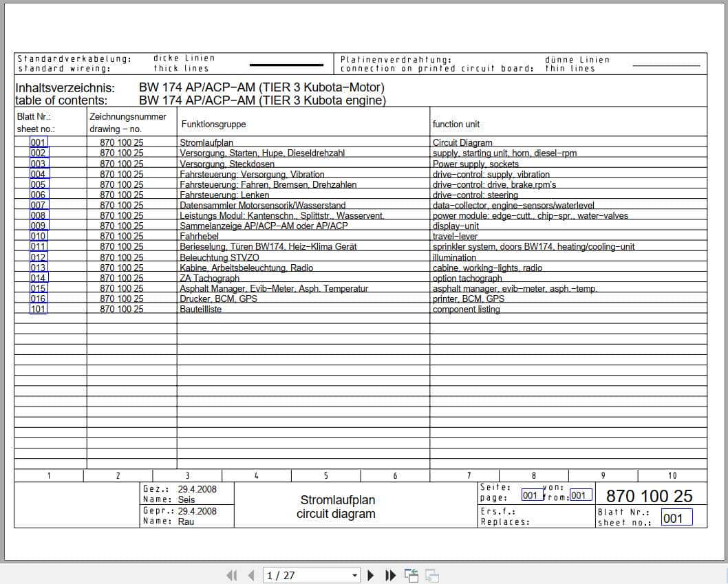Viewport: 728px width, 584px height.
Task: Open sheet 006 Fahrsteuerung Lenken link
Action: (x=39, y=195)
